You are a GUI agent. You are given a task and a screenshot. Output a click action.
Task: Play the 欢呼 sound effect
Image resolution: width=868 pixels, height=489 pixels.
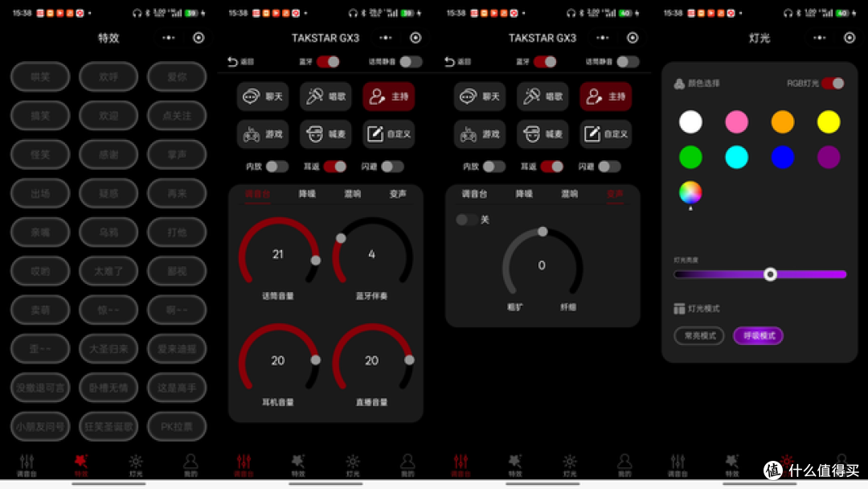[108, 77]
